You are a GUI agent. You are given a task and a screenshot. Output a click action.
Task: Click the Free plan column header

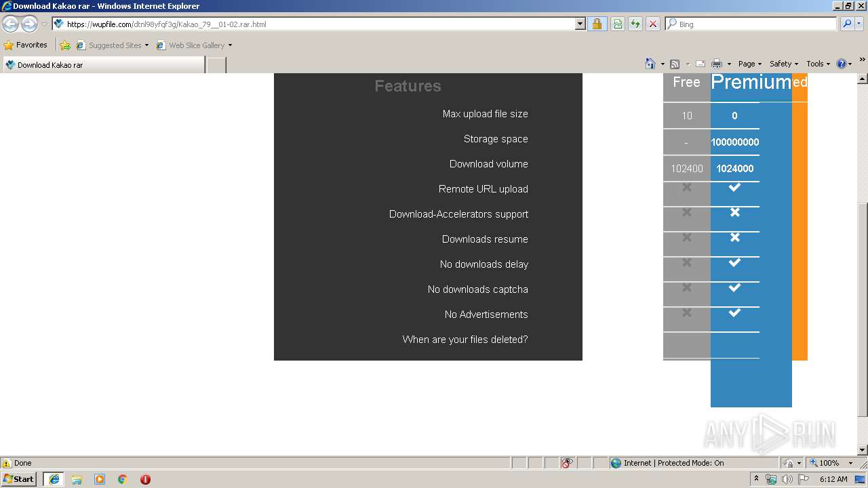click(686, 82)
